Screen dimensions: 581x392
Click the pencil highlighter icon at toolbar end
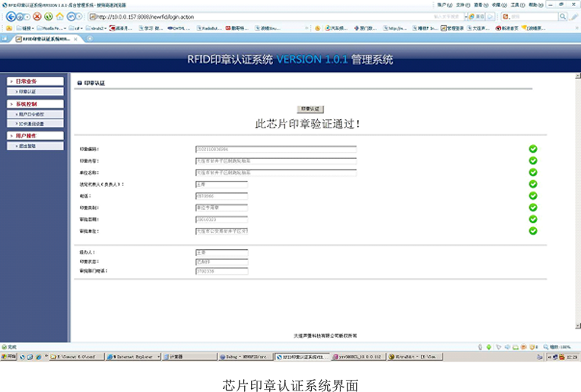click(x=574, y=17)
